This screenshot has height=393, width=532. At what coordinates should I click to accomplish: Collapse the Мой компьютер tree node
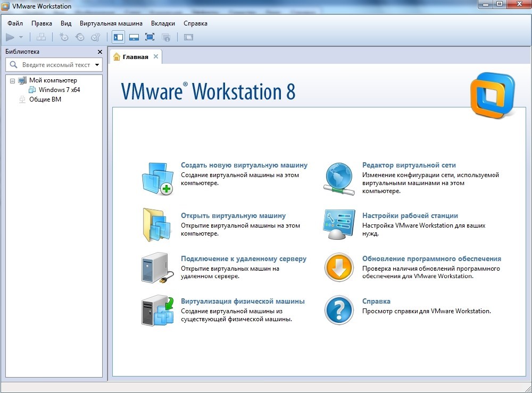coord(13,81)
